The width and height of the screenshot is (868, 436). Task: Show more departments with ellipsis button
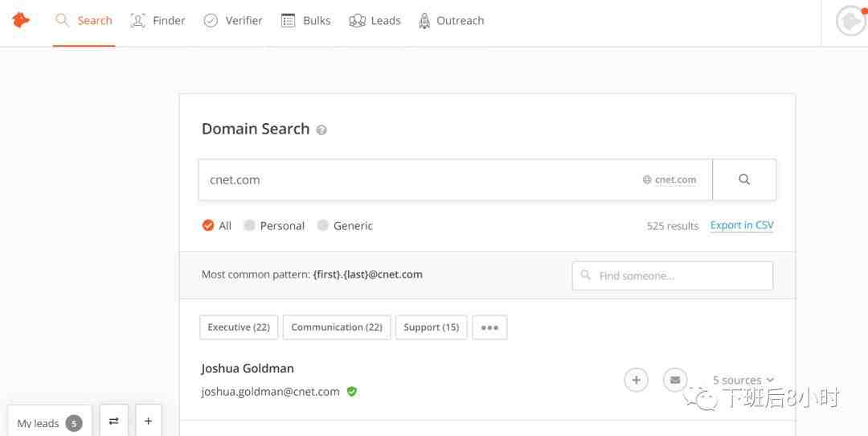point(489,327)
